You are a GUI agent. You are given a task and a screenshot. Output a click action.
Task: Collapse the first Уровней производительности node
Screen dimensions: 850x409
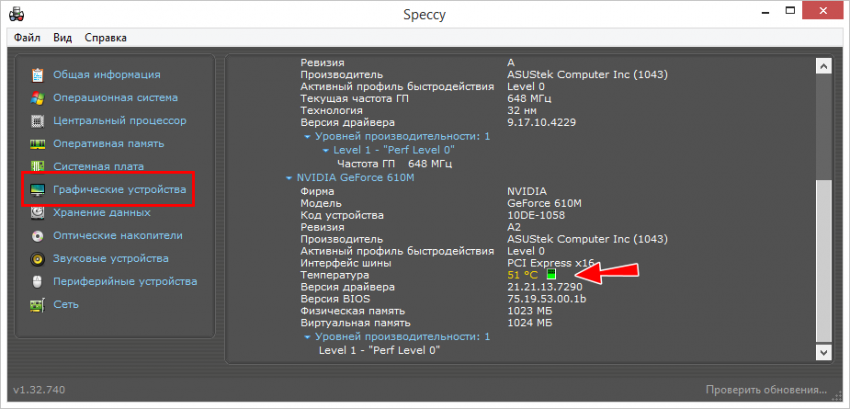[308, 136]
